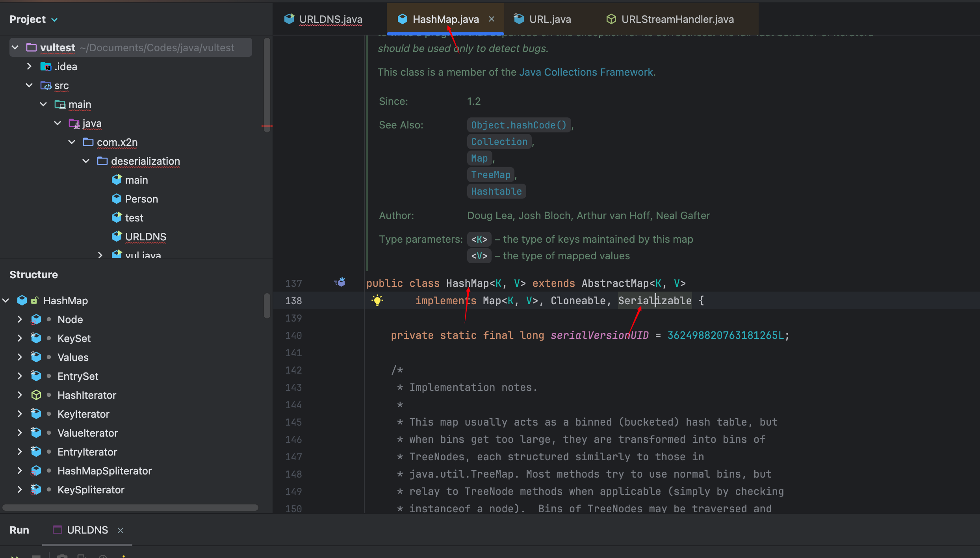Collapse the java folder node
The width and height of the screenshot is (980, 558).
pyautogui.click(x=58, y=123)
